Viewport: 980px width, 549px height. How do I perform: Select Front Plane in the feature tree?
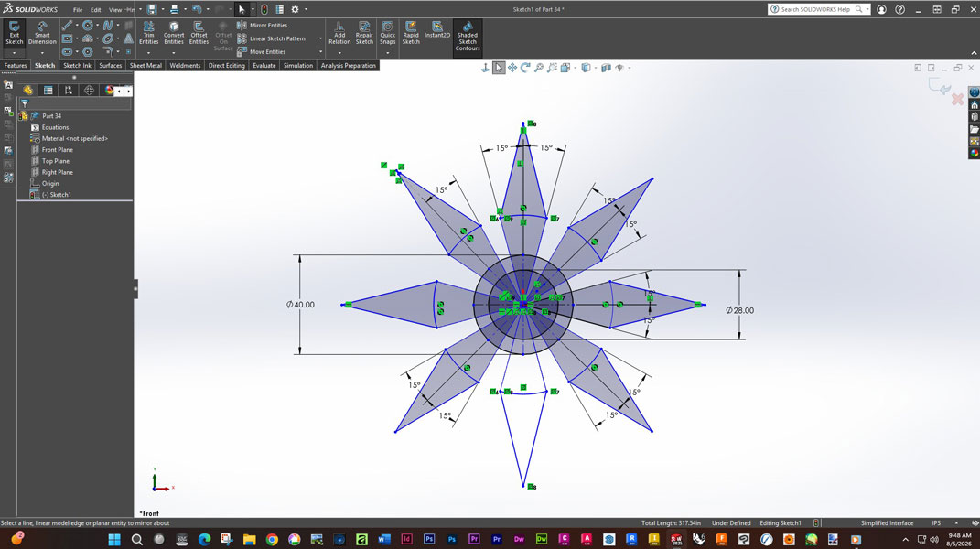click(x=57, y=149)
